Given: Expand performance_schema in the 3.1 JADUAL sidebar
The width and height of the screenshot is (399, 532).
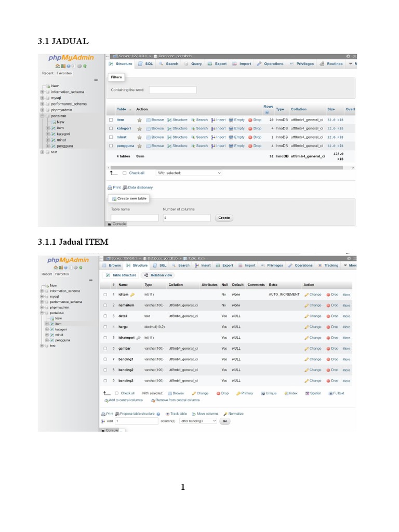Looking at the screenshot, I should (x=43, y=104).
